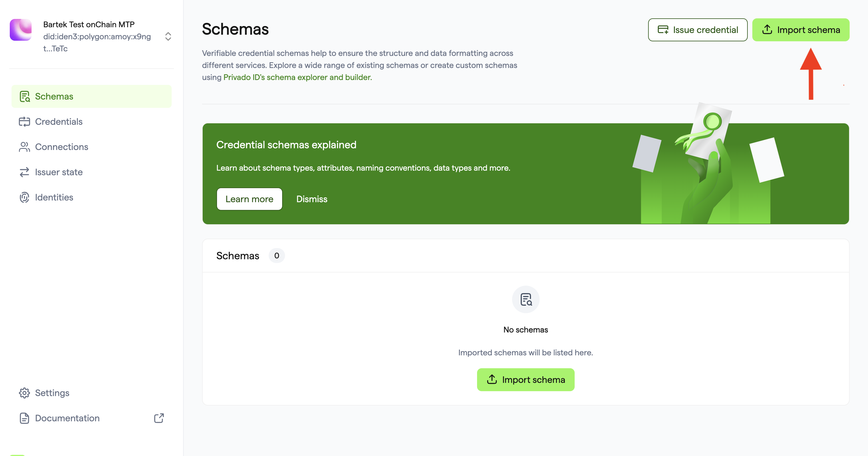Click the top-right Import schema button
The width and height of the screenshot is (868, 456).
801,30
